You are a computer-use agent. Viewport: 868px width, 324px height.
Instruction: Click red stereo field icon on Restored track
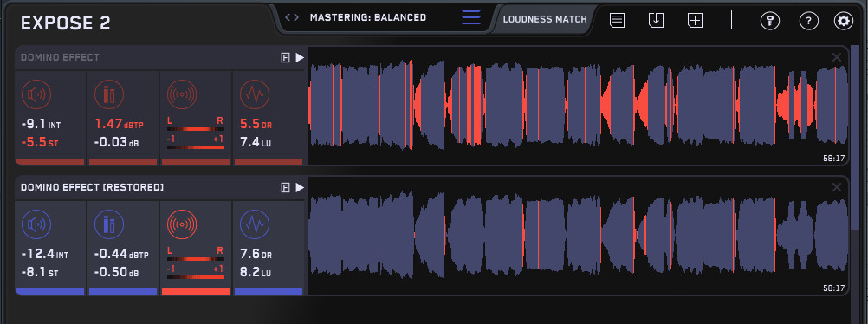(182, 225)
